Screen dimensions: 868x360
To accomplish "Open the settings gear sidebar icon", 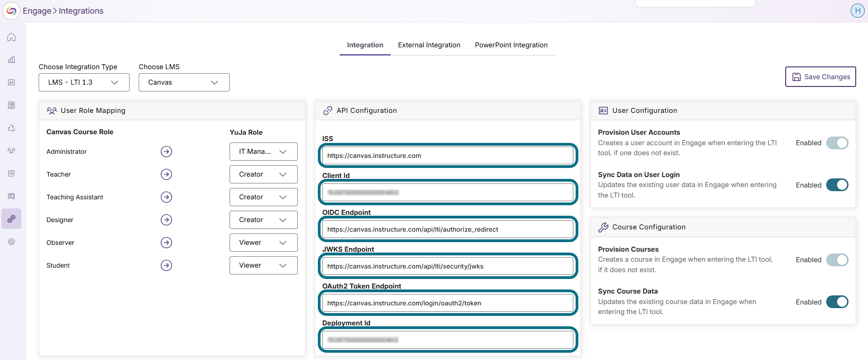I will pos(11,242).
